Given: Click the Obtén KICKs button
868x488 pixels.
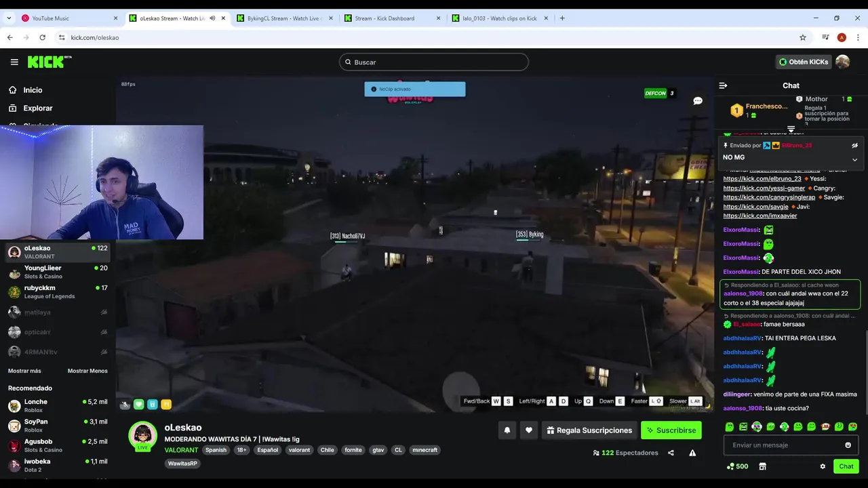Looking at the screenshot, I should [804, 62].
